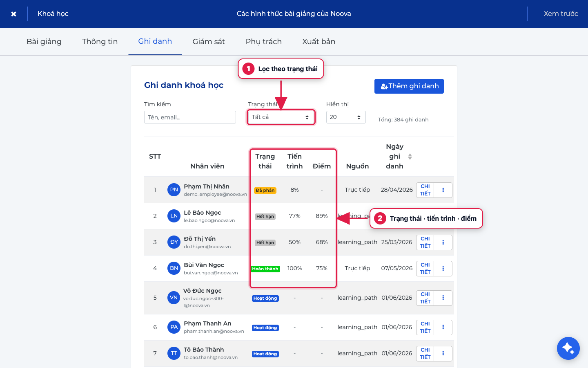
Task: Click the Thêm ghi danh button
Action: pos(409,86)
